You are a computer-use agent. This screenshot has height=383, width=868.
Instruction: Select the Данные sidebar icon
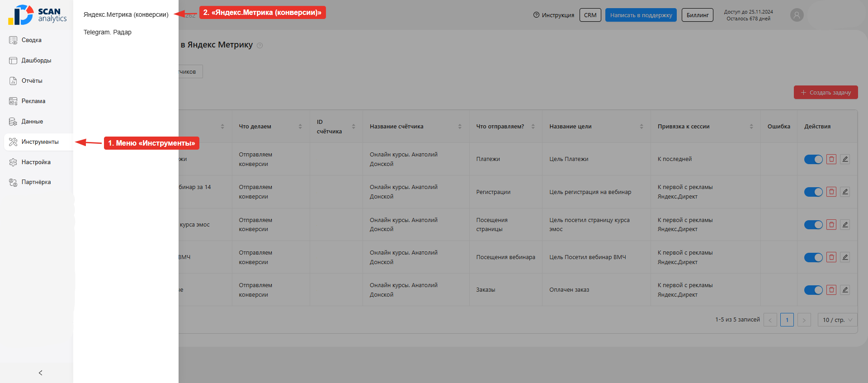coord(13,122)
